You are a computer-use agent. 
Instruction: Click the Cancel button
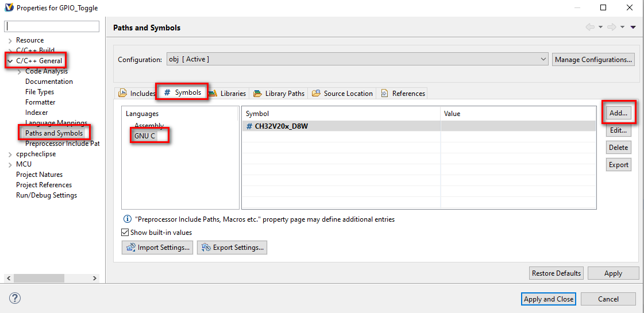point(608,299)
